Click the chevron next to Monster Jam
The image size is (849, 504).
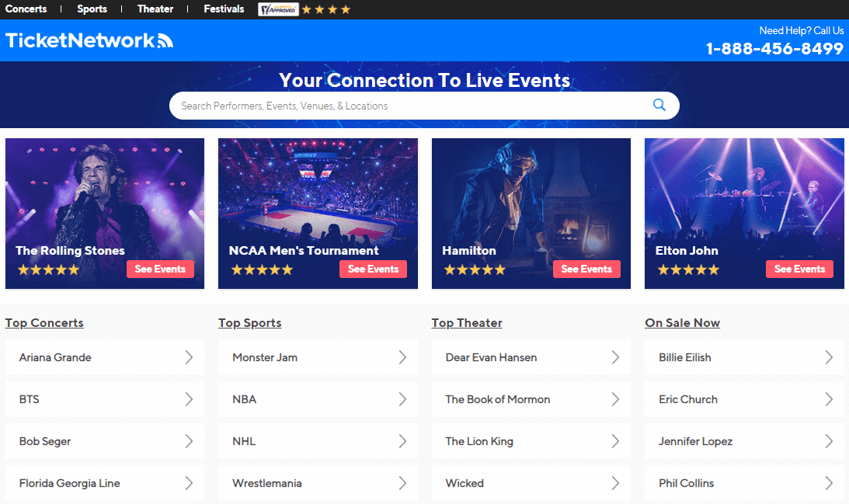402,357
